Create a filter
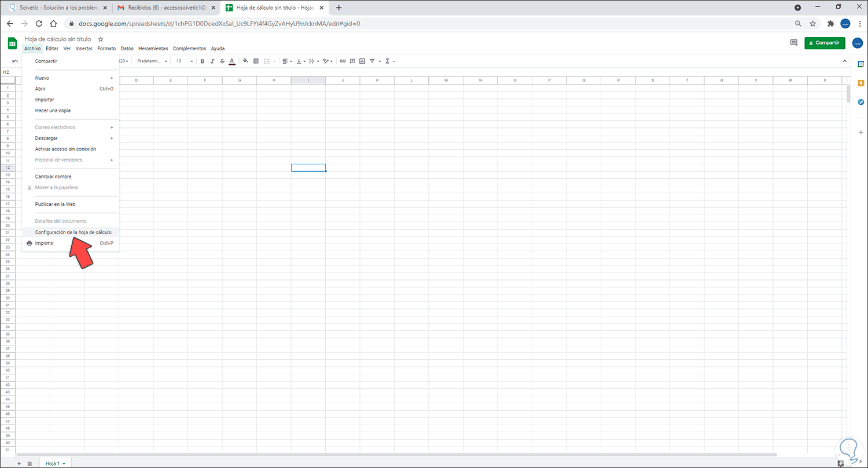This screenshot has height=468, width=868. coord(372,61)
